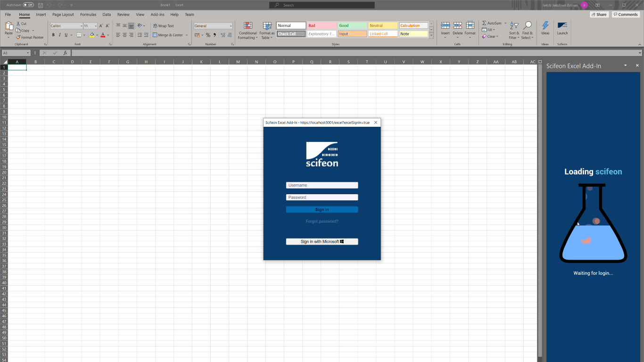Switch to the Page Layout tab
644x362 pixels.
pyautogui.click(x=63, y=15)
